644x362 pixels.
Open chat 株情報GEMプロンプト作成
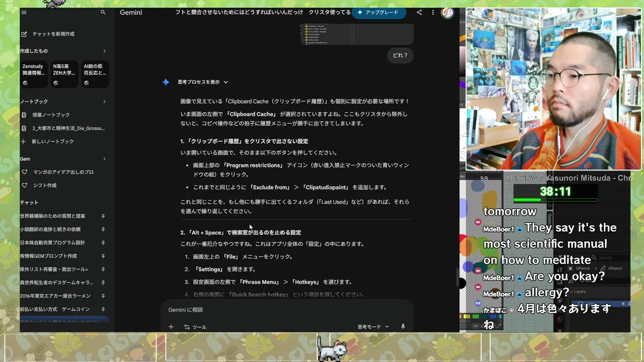pyautogui.click(x=48, y=256)
